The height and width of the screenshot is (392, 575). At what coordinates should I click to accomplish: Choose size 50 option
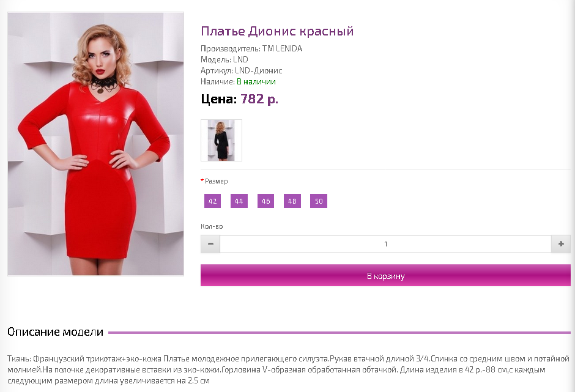click(319, 201)
